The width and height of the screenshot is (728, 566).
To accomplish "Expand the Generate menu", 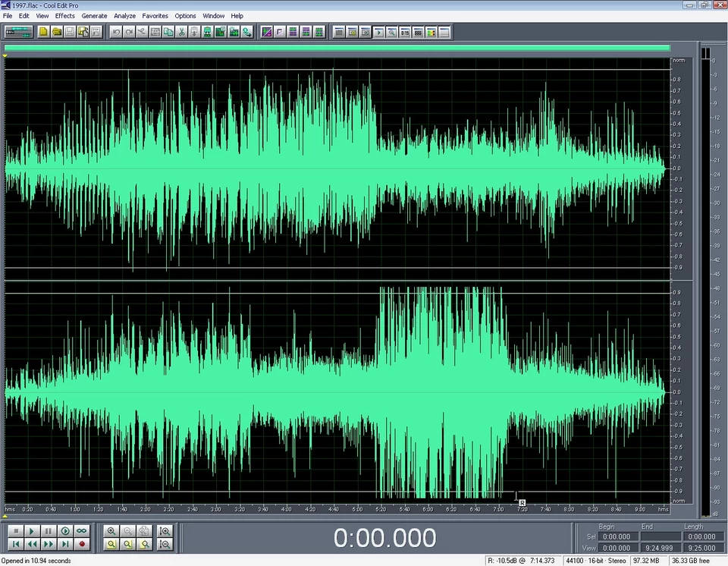I will (95, 16).
